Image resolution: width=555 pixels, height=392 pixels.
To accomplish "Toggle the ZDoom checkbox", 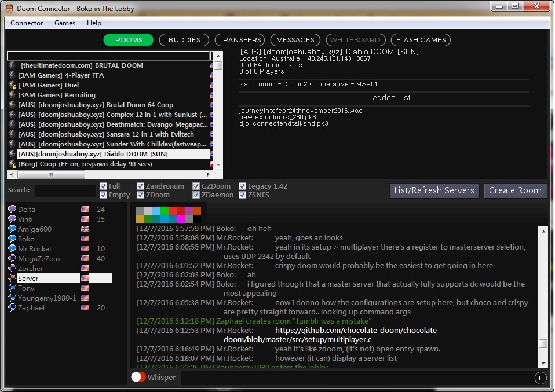I will pyautogui.click(x=141, y=195).
